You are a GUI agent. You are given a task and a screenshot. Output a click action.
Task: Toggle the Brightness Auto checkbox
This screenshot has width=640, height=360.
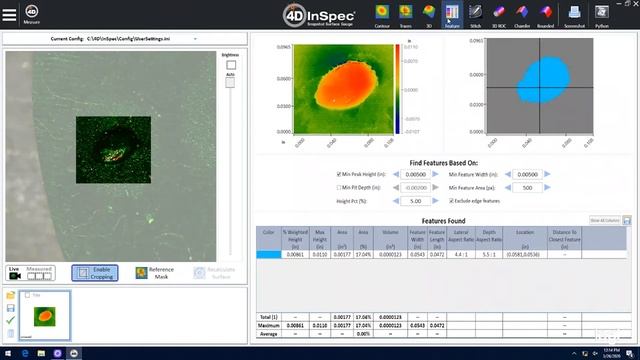click(231, 65)
